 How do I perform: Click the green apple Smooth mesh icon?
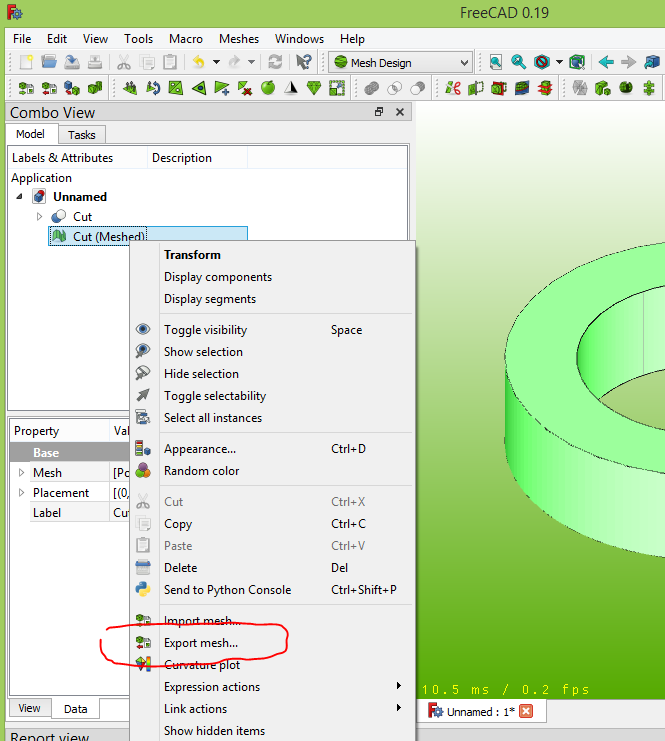[268, 88]
